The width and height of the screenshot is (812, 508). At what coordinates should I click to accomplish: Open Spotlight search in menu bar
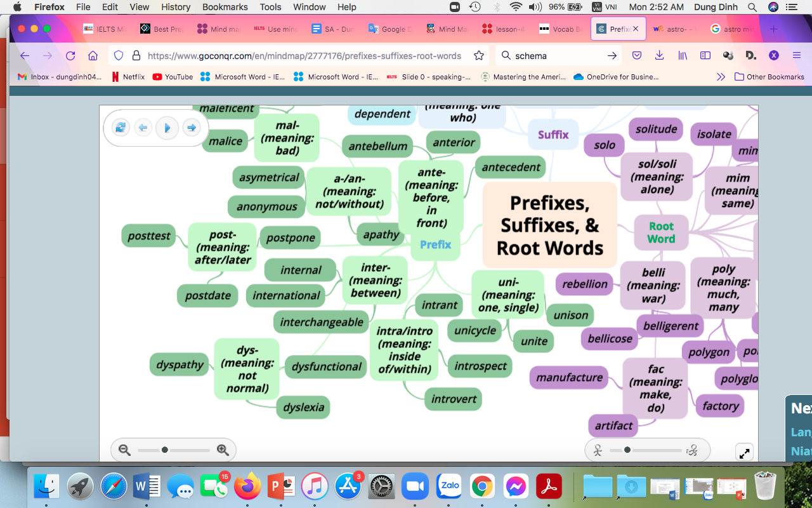pos(752,7)
